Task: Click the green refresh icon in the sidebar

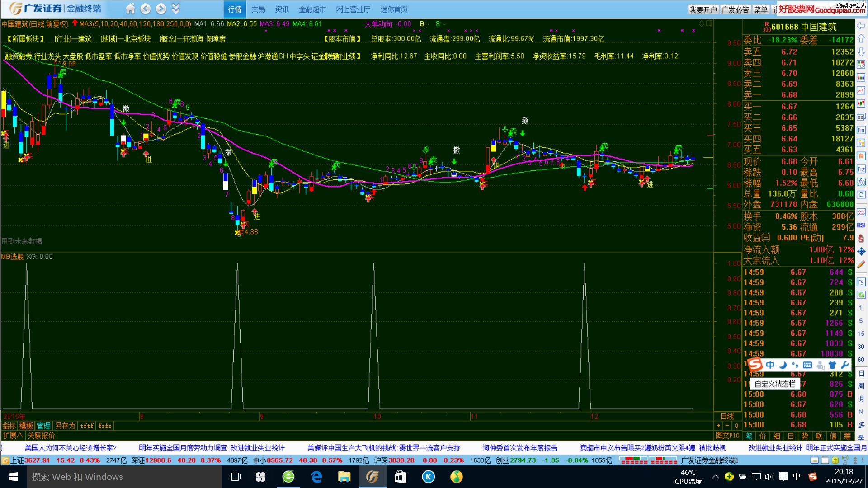Action: click(x=861, y=295)
